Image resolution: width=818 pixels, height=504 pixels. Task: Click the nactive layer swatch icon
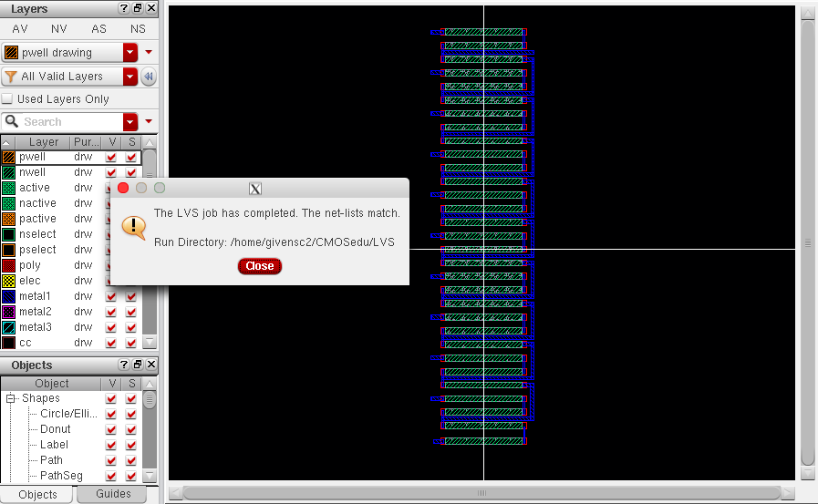click(x=9, y=203)
